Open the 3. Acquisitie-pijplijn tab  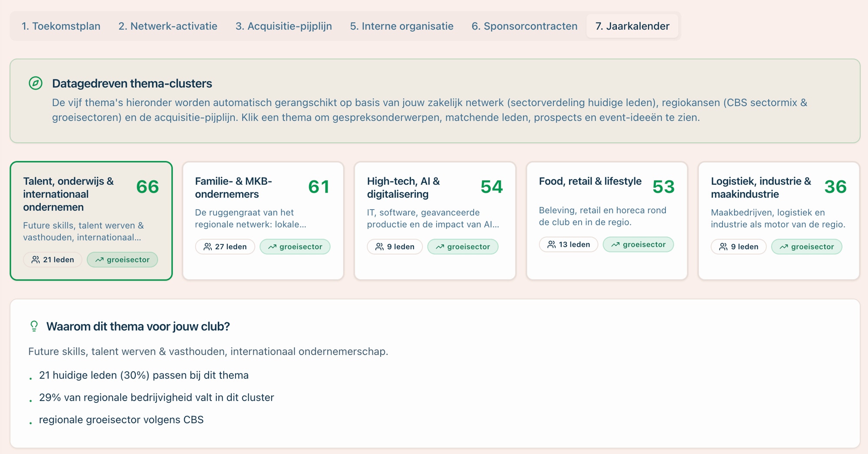[x=284, y=26]
